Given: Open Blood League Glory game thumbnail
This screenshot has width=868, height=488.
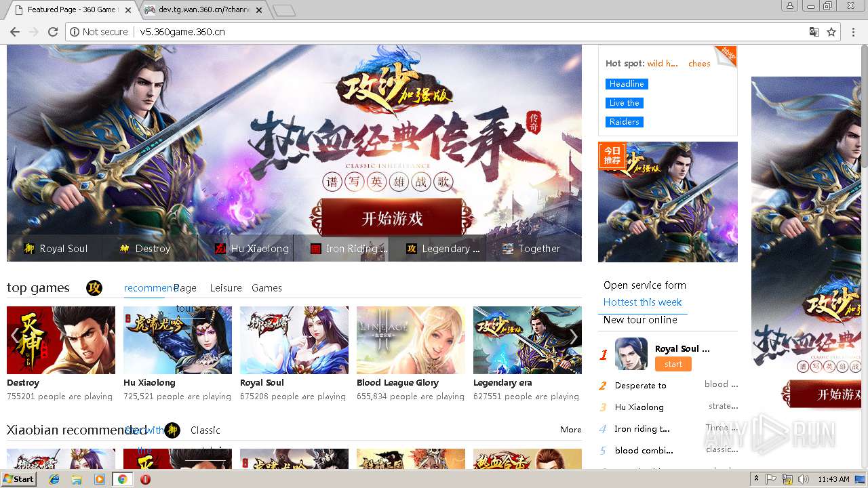Looking at the screenshot, I should 411,340.
